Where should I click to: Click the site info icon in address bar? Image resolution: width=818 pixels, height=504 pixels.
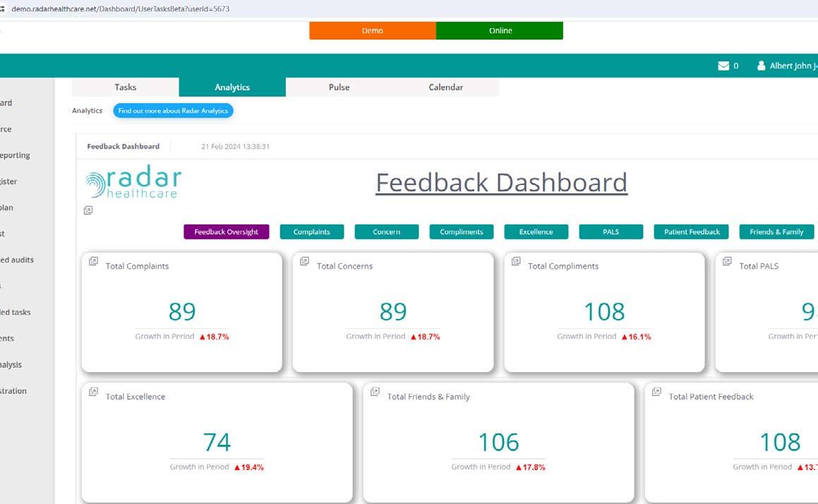click(x=3, y=9)
